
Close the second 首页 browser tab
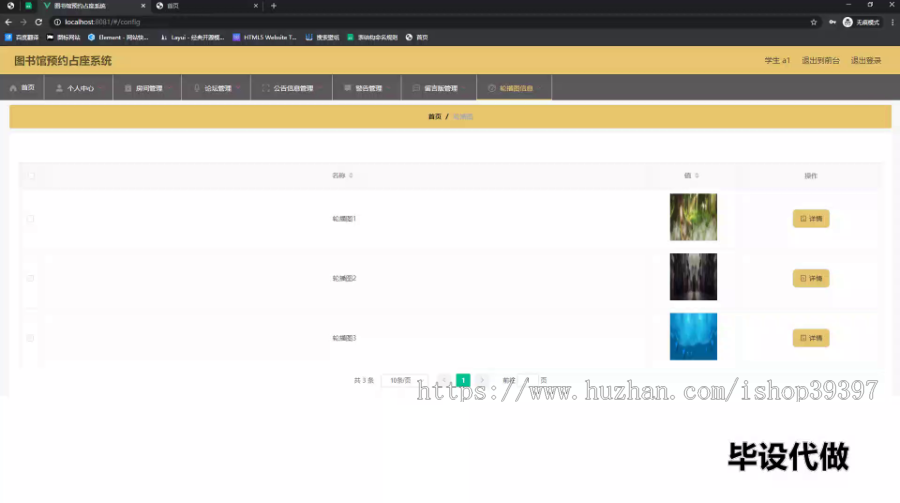[256, 6]
